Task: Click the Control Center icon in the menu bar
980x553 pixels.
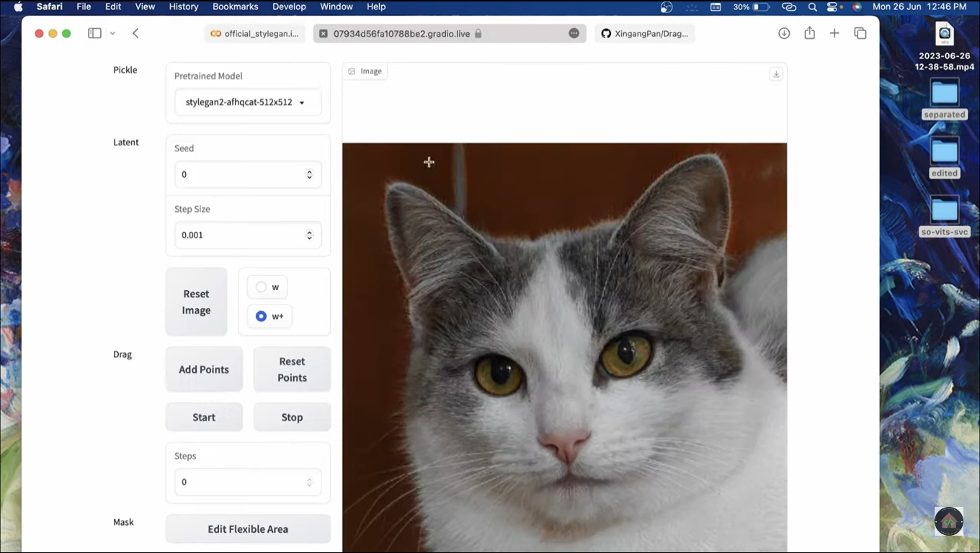Action: coord(834,7)
